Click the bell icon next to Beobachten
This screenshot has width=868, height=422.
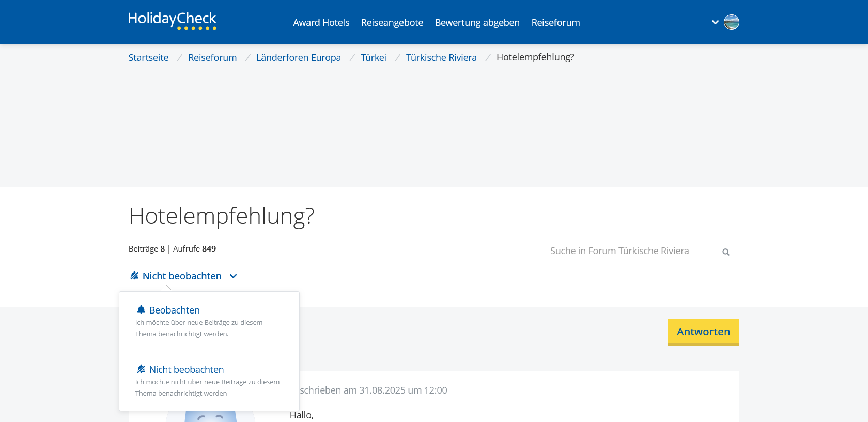141,309
